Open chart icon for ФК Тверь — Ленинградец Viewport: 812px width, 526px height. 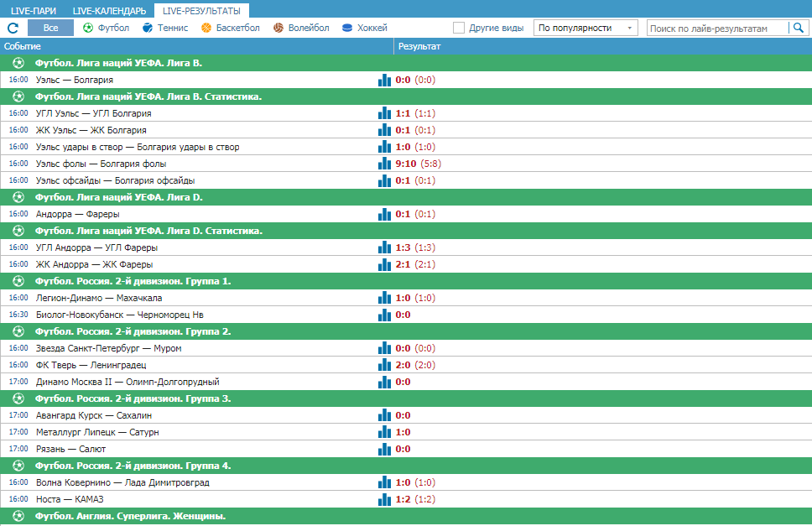384,365
